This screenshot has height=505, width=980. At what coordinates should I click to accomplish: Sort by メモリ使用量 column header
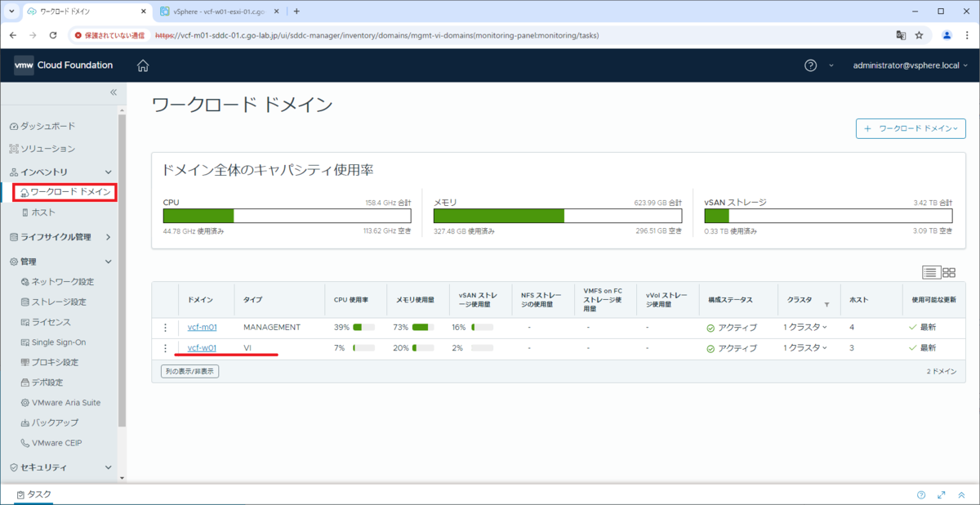[416, 301]
